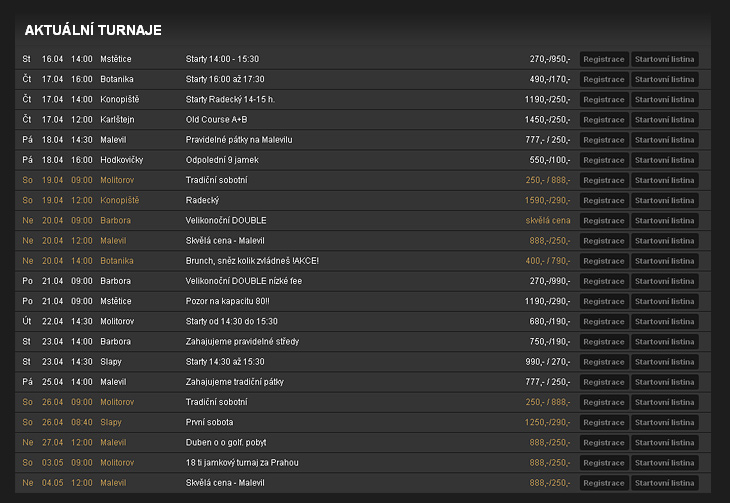The height and width of the screenshot is (503, 730).
Task: Register for Karlštejn Old Course A+B
Action: click(604, 120)
